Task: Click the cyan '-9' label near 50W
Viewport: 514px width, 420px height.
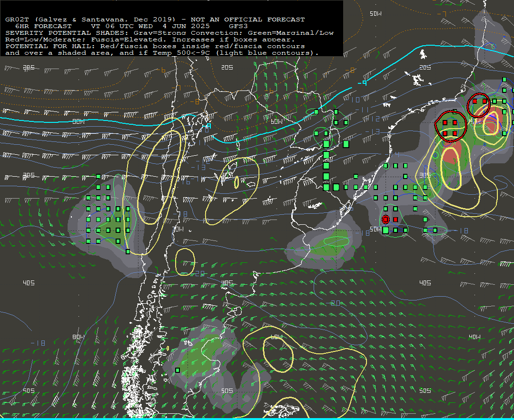Action: (362, 83)
